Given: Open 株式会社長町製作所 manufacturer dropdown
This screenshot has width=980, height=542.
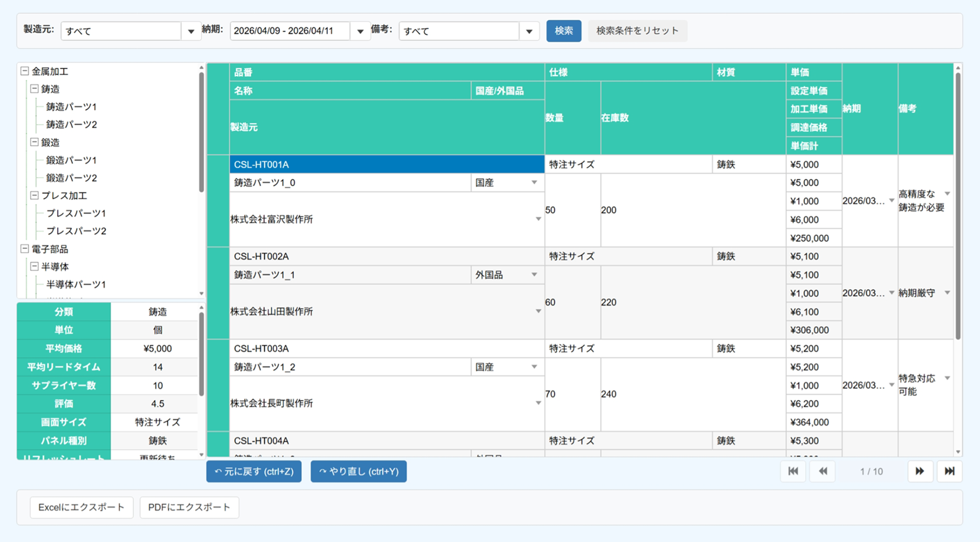Looking at the screenshot, I should (538, 403).
